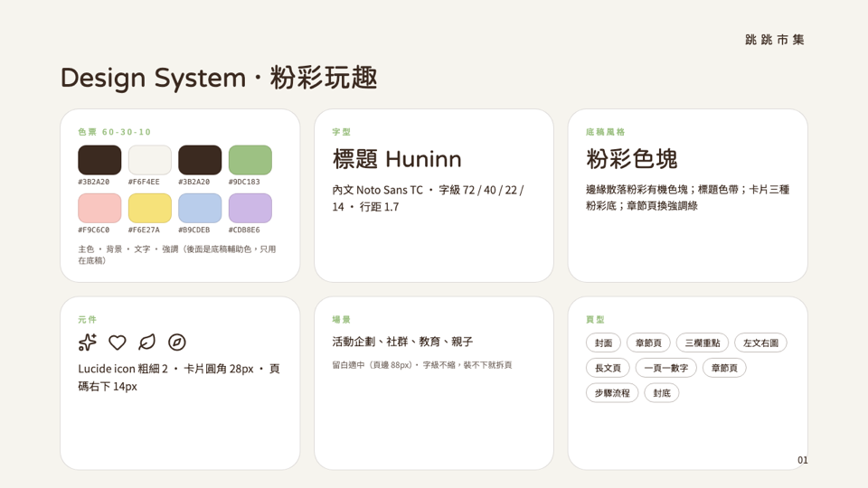Click the '內文 Noto Sans TC' paragraph
The width and height of the screenshot is (868, 488).
click(x=428, y=198)
